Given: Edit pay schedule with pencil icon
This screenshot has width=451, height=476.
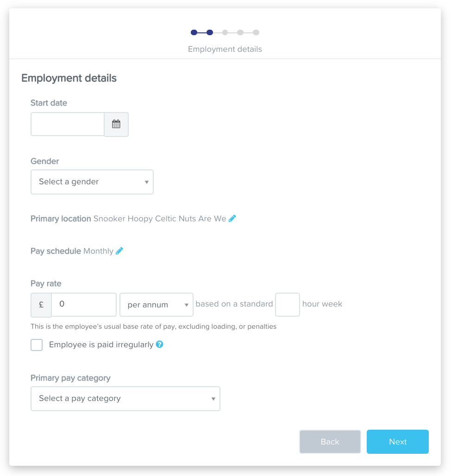Looking at the screenshot, I should [x=119, y=251].
